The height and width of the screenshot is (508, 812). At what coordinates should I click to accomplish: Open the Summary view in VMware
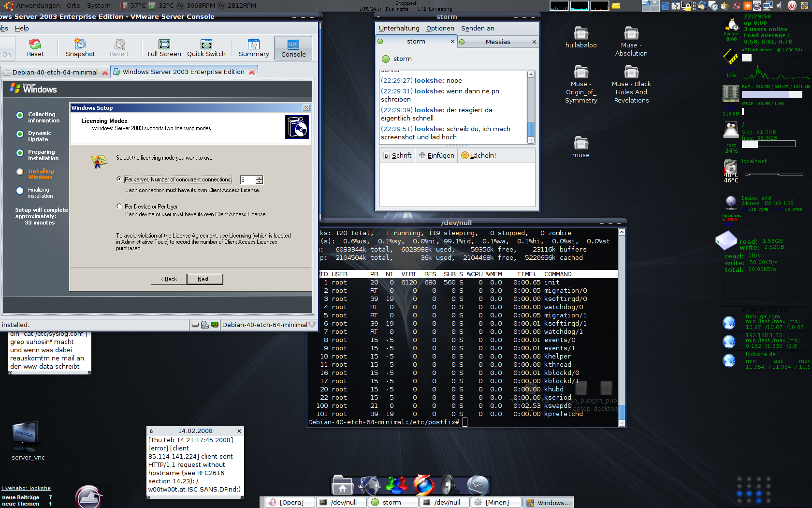pyautogui.click(x=254, y=48)
